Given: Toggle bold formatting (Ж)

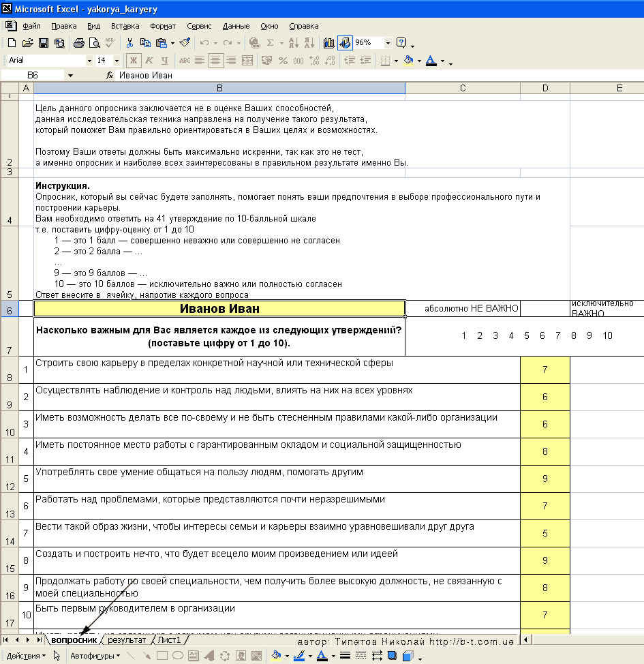Looking at the screenshot, I should click(134, 61).
